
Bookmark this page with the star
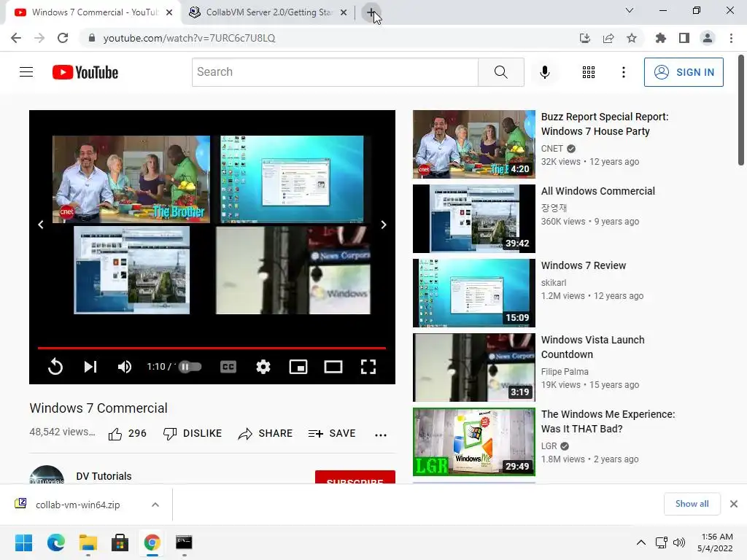coord(632,38)
